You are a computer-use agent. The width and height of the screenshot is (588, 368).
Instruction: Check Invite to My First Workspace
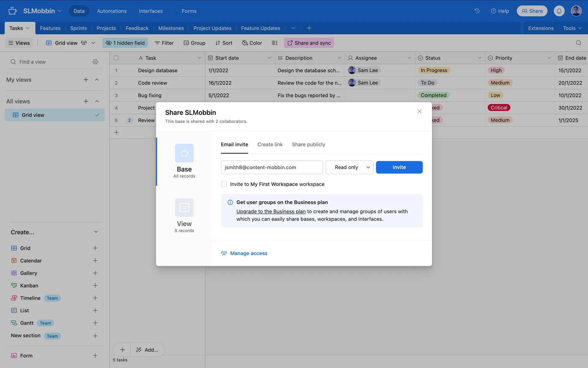coord(224,184)
